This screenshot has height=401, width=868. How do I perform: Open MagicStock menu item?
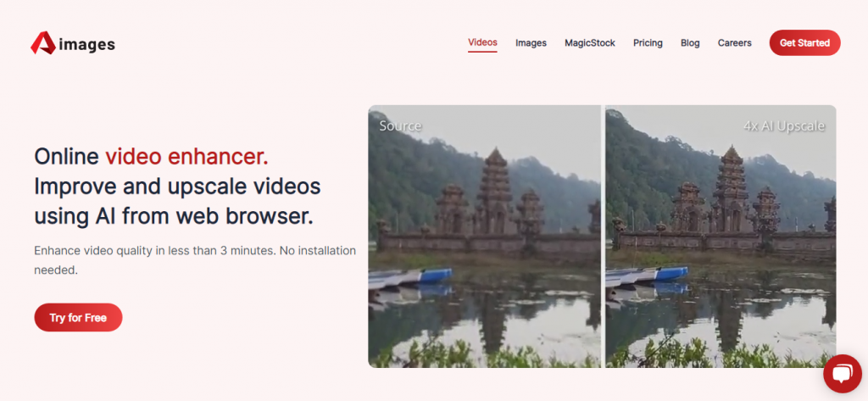pos(590,42)
